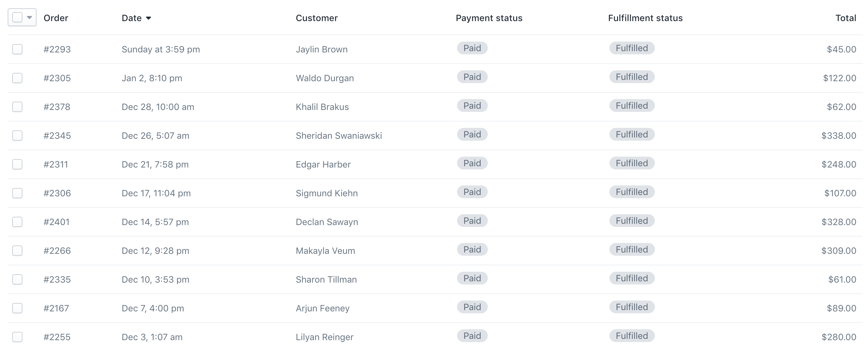Tick the checkbox beside order #2255
Screen dimensions: 868x351
click(17, 337)
